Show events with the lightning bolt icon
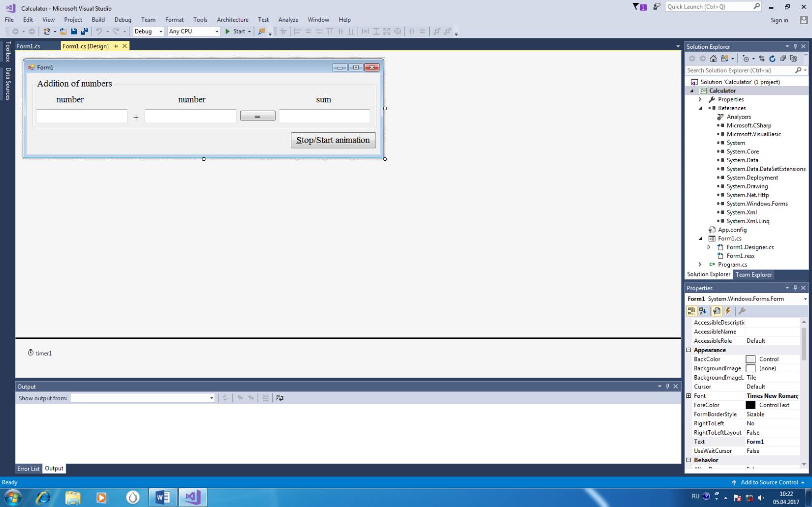This screenshot has width=812, height=507. (728, 311)
